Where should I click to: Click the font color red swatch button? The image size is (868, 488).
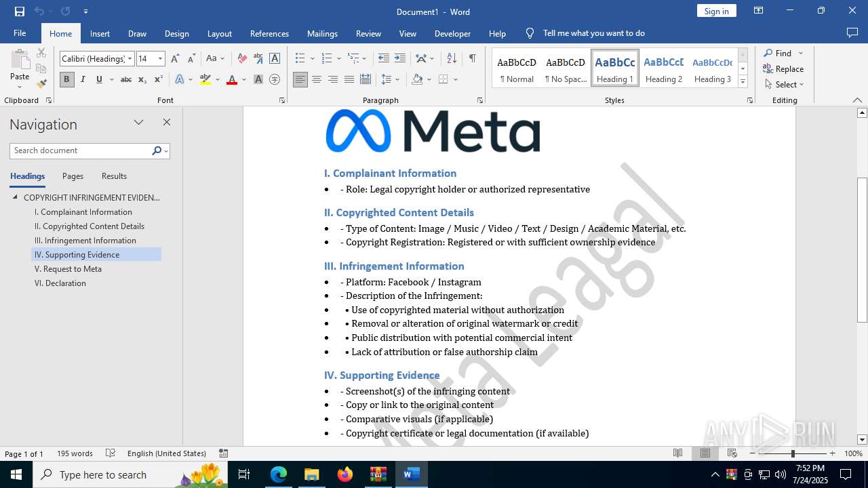[x=232, y=79]
